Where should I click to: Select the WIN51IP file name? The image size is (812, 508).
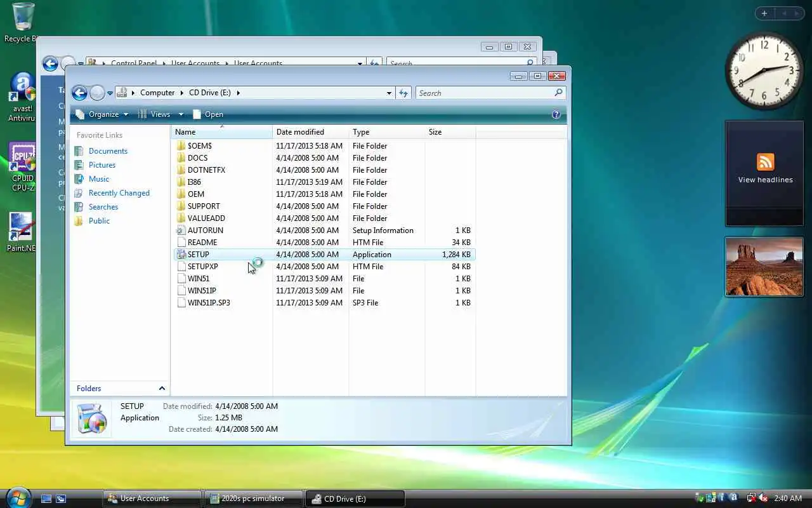point(202,291)
